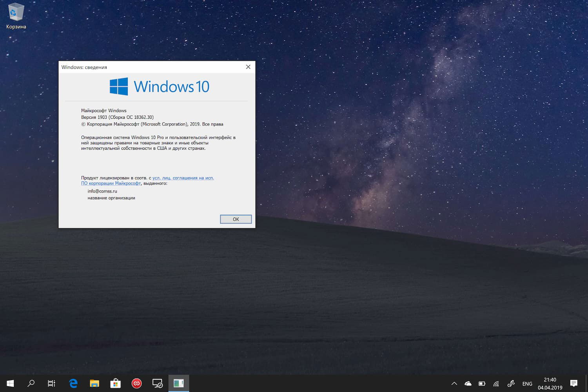This screenshot has width=588, height=392.
Task: Check battery status in the tray
Action: coord(482,383)
